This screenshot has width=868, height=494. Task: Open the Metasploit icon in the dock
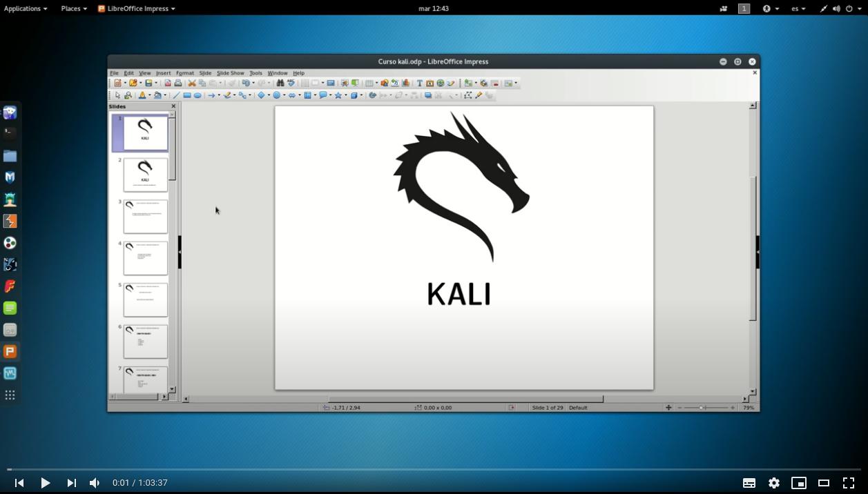(10, 177)
